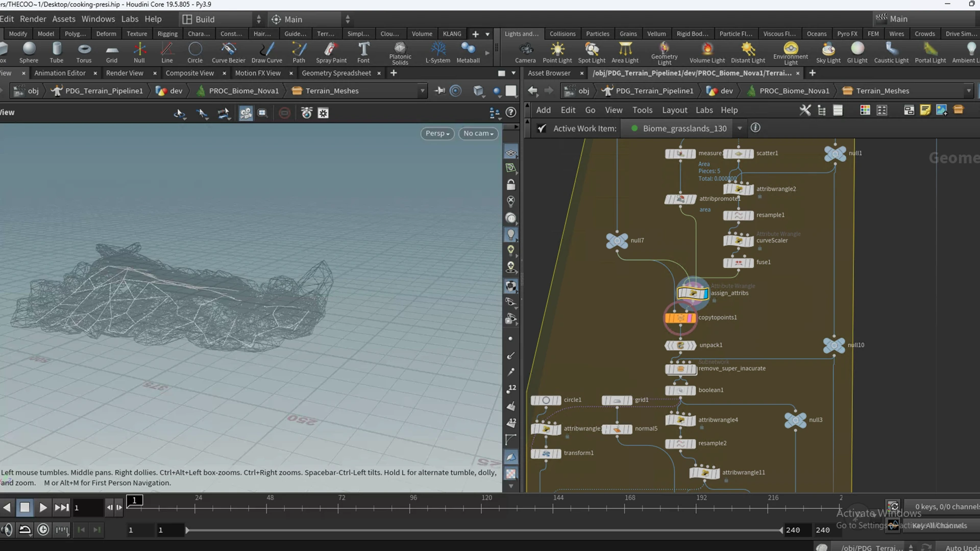
Task: Pick the Curve Bezier tool
Action: pos(228,53)
